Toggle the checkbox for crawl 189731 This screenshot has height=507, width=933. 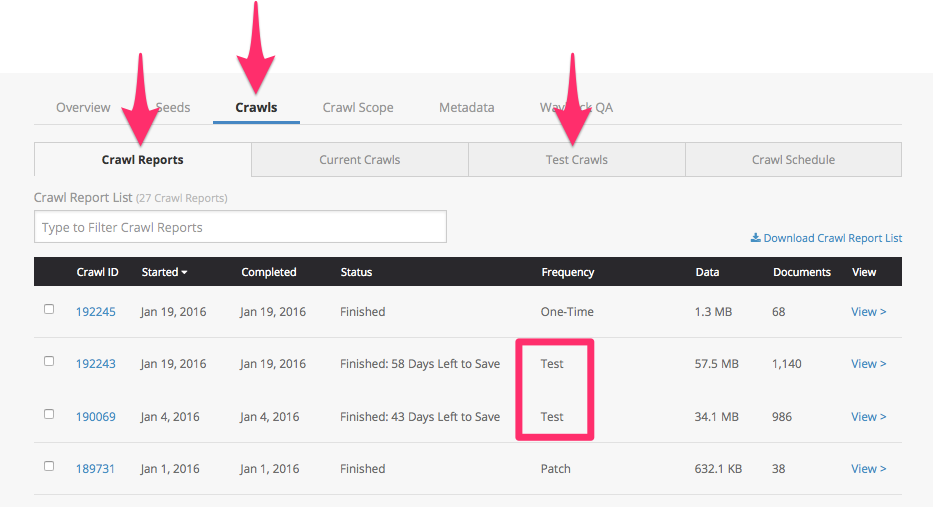(49, 467)
